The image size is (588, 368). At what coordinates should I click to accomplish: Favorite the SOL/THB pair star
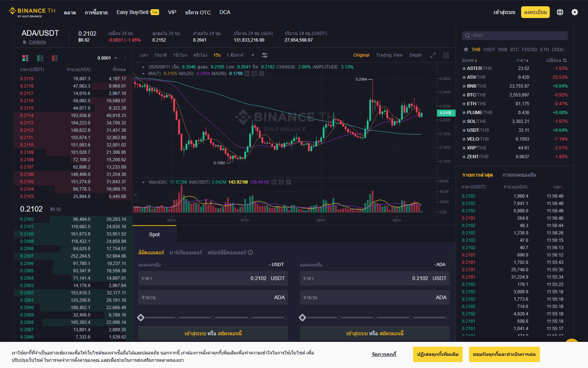[x=464, y=121]
